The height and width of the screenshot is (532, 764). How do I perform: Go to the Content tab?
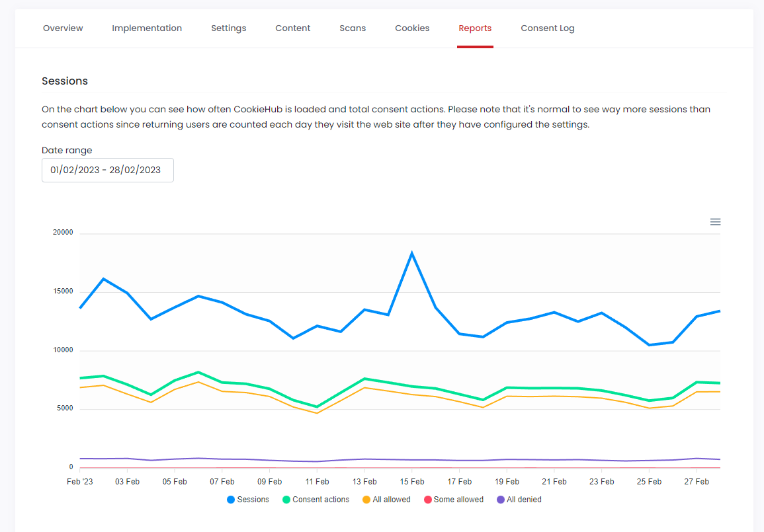(x=292, y=28)
